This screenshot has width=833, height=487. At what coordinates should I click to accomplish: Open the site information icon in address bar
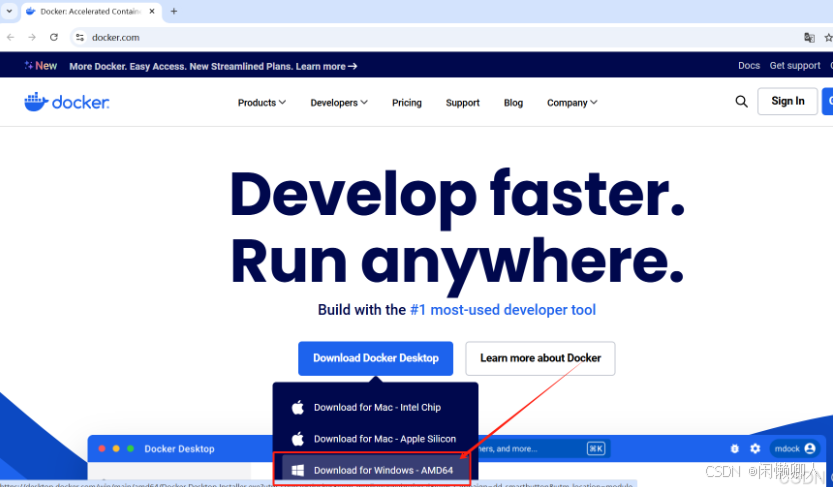coord(80,37)
